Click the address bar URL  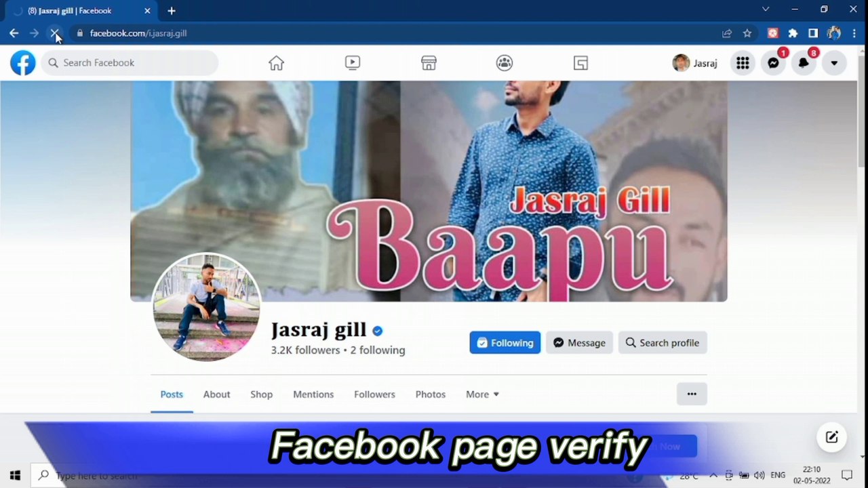[138, 33]
